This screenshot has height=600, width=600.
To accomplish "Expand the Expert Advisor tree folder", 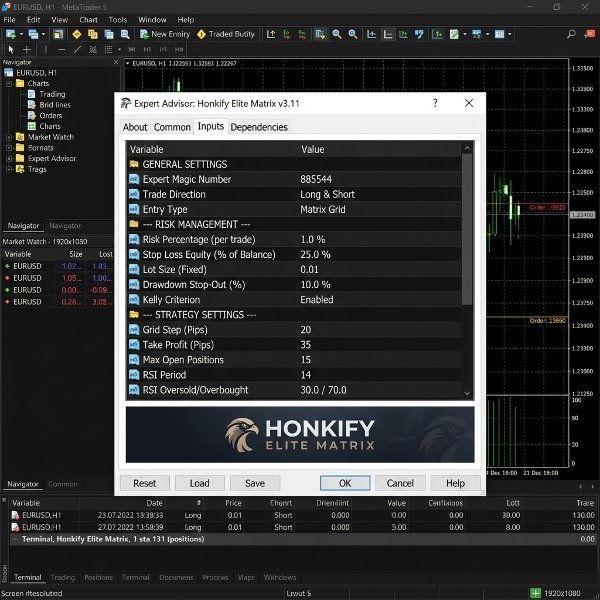I will [x=9, y=158].
